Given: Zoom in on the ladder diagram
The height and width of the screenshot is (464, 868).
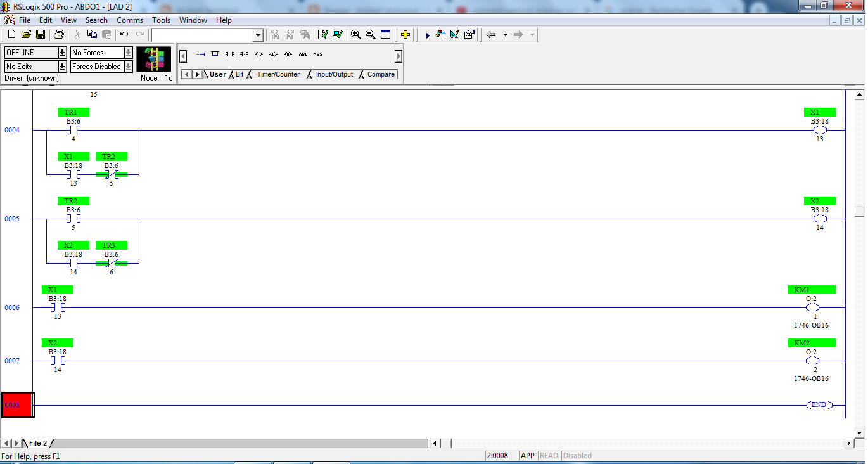Looking at the screenshot, I should (355, 34).
